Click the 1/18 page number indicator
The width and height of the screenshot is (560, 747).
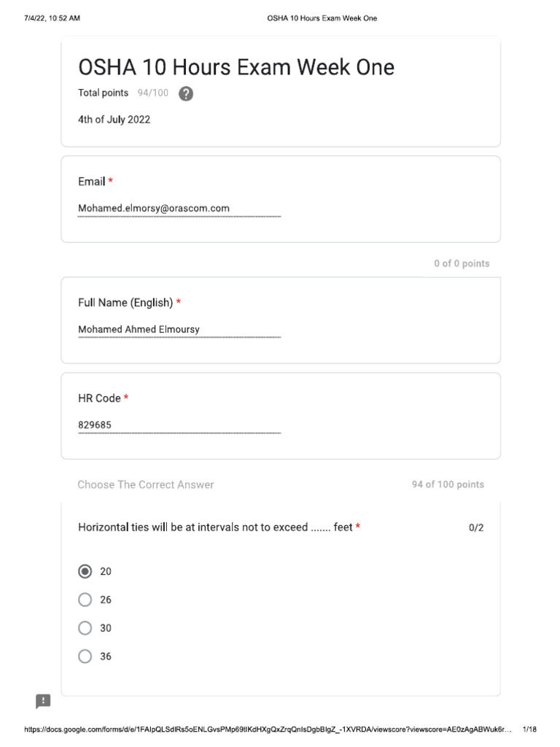pyautogui.click(x=529, y=729)
